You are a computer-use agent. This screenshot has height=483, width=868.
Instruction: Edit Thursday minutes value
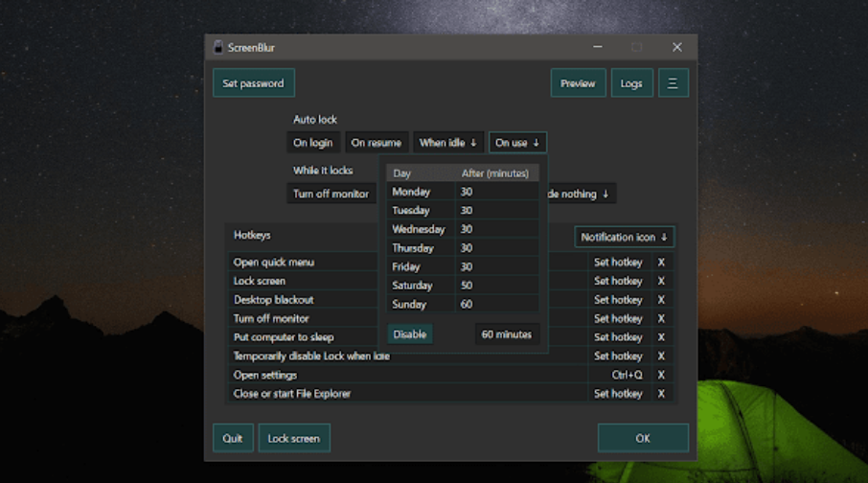(496, 247)
